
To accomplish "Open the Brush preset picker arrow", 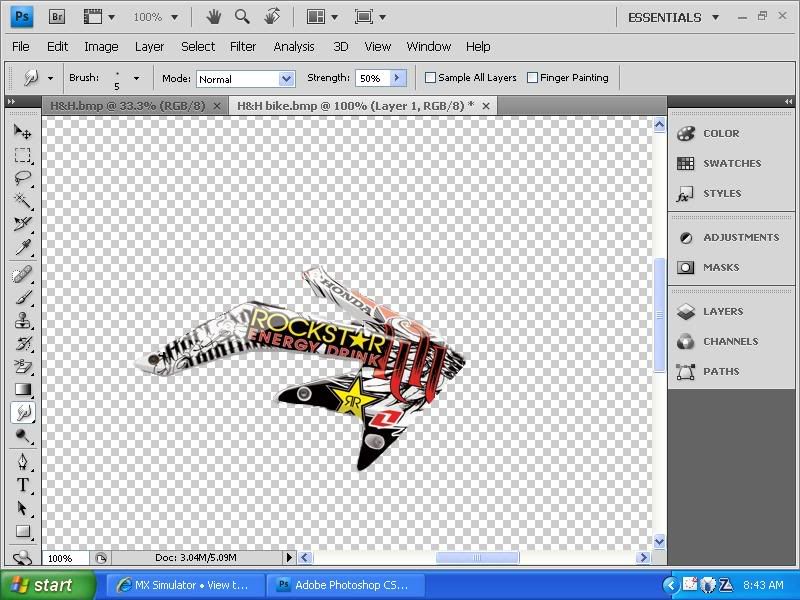I will tap(136, 79).
